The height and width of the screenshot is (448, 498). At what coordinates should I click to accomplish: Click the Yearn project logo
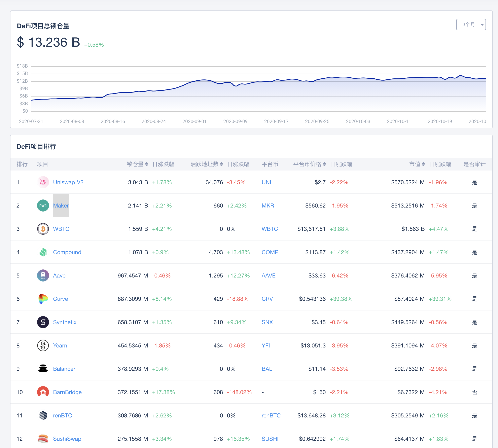point(43,346)
